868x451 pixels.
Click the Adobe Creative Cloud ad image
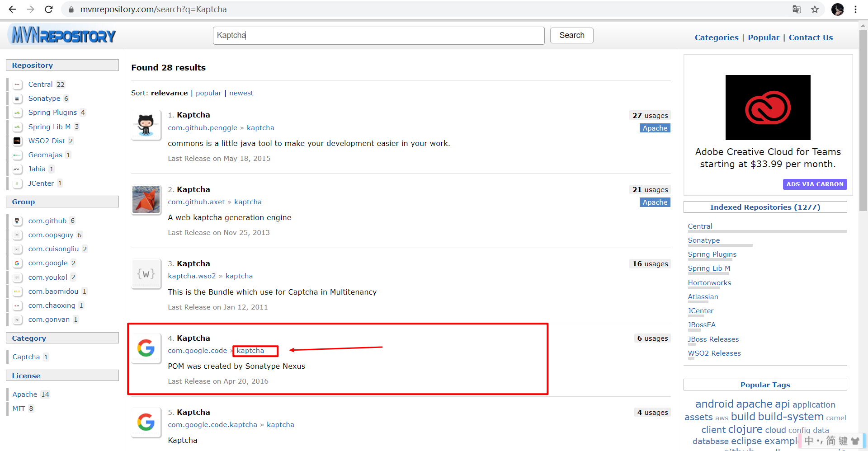click(768, 108)
